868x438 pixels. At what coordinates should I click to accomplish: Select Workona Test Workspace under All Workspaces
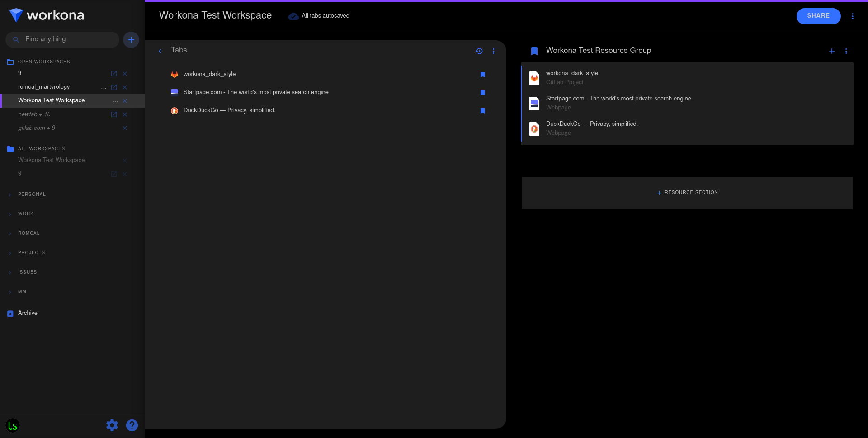tap(52, 160)
